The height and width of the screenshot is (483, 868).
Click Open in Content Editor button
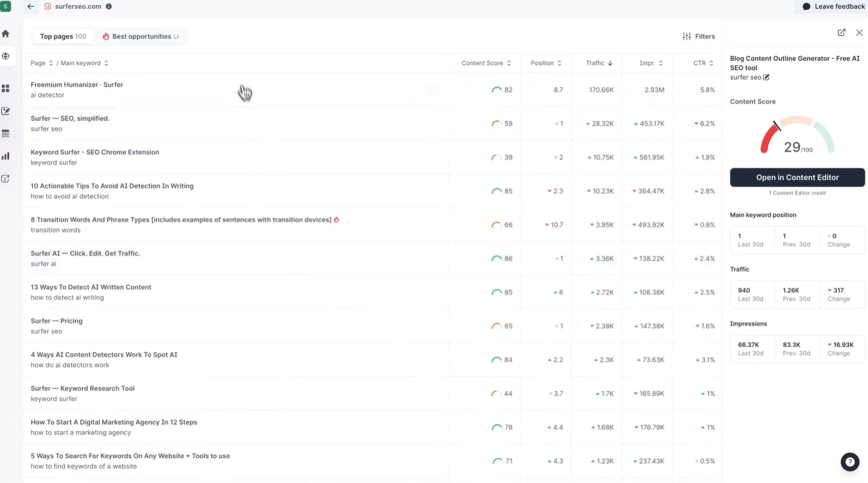798,178
